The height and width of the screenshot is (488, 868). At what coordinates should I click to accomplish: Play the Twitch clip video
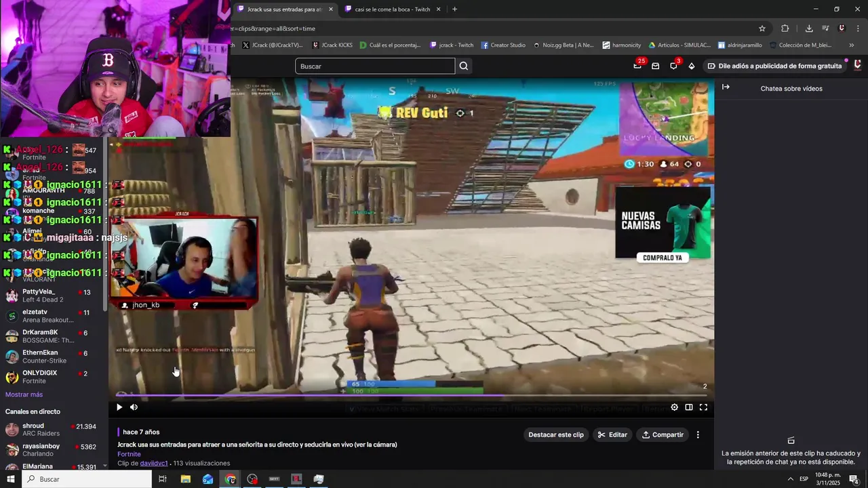[x=119, y=407]
